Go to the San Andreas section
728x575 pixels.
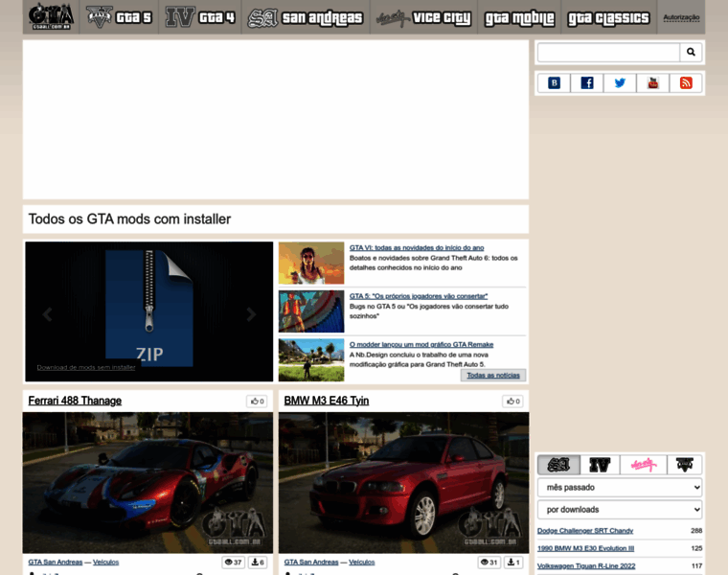click(x=306, y=17)
